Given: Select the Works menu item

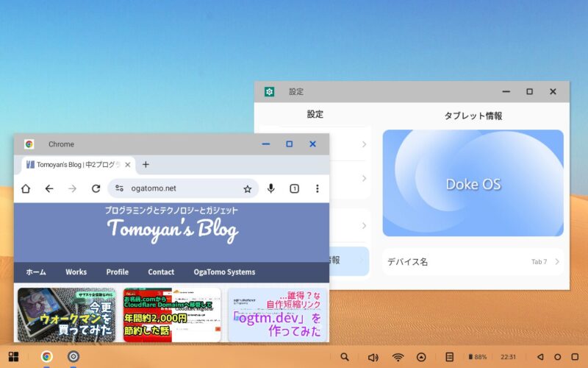Looking at the screenshot, I should [x=76, y=272].
